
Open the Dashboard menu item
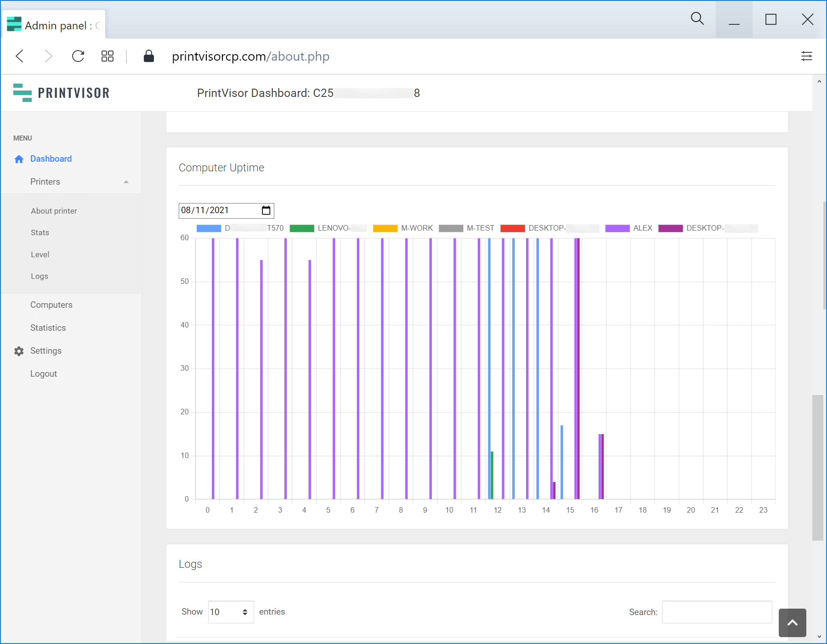coord(51,159)
